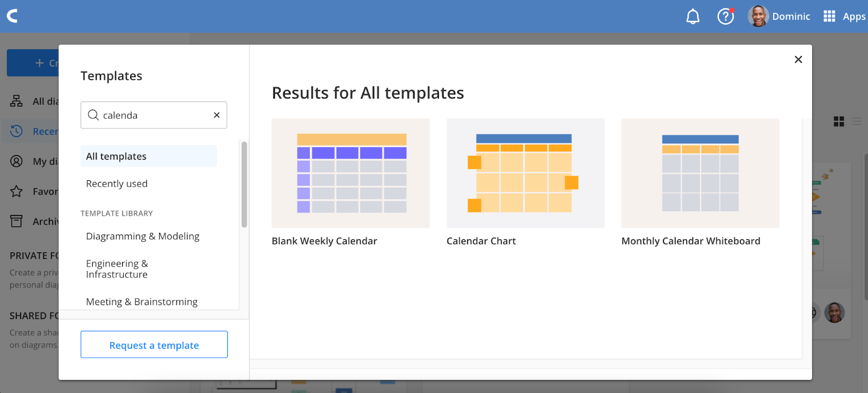This screenshot has height=393, width=868.
Task: Open the help question mark icon
Action: pyautogui.click(x=725, y=17)
